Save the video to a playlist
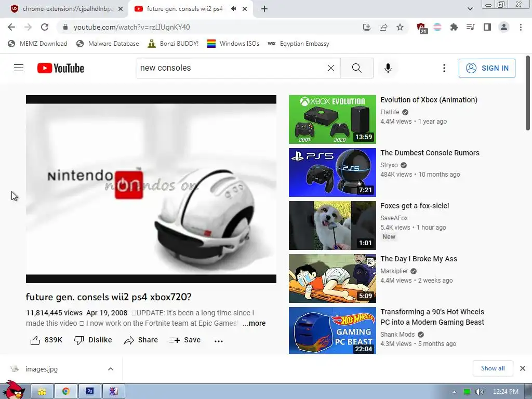The image size is (532, 399). (185, 340)
